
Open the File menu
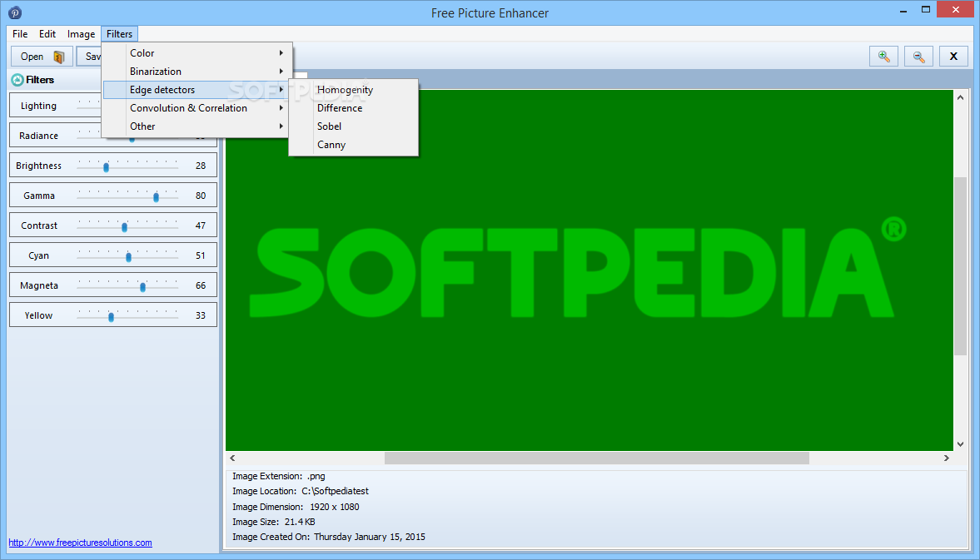coord(20,34)
